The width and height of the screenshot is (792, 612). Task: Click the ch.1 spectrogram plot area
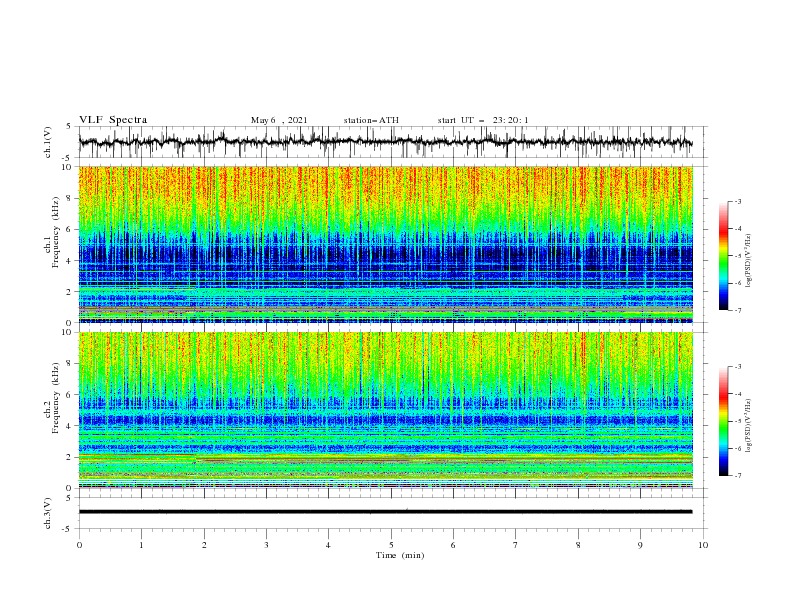(x=385, y=244)
